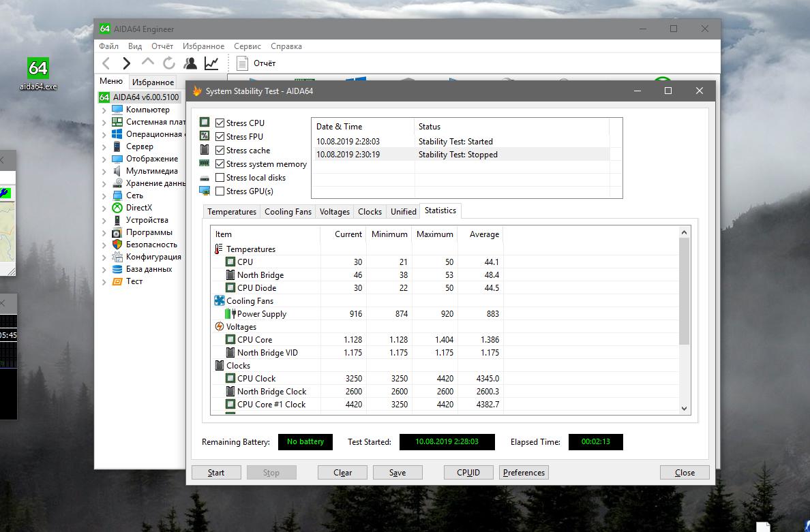Select the Безопасность shield item

tap(151, 245)
